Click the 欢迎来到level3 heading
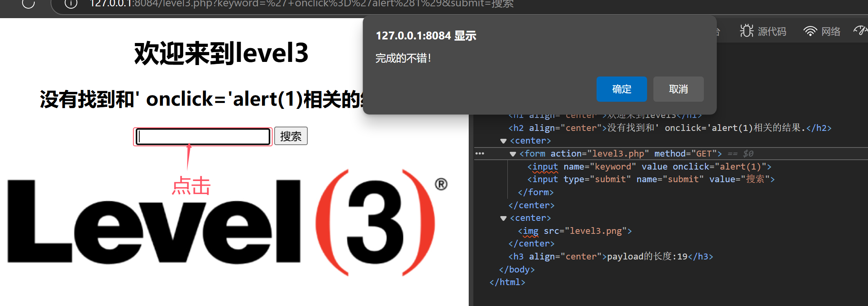Viewport: 868px width, 306px height. click(221, 53)
